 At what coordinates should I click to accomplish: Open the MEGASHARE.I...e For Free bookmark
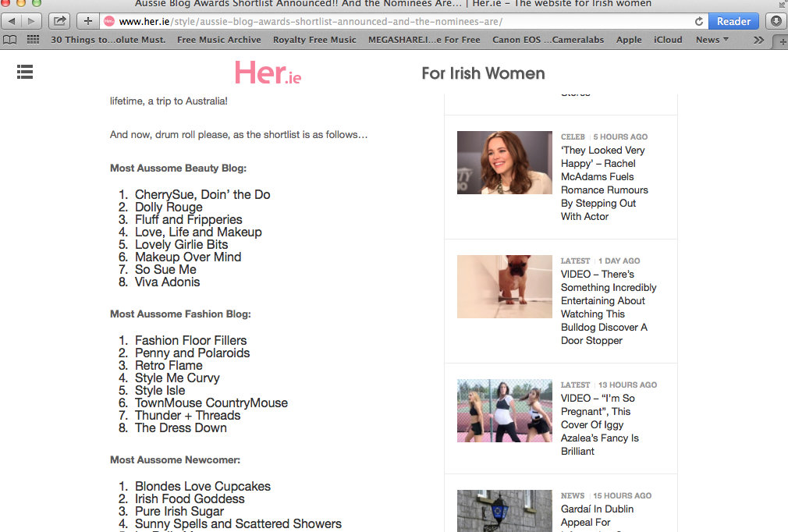(x=424, y=40)
